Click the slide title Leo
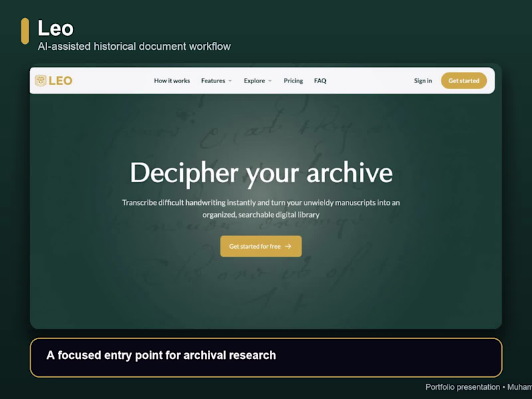The image size is (532, 399). click(x=55, y=28)
